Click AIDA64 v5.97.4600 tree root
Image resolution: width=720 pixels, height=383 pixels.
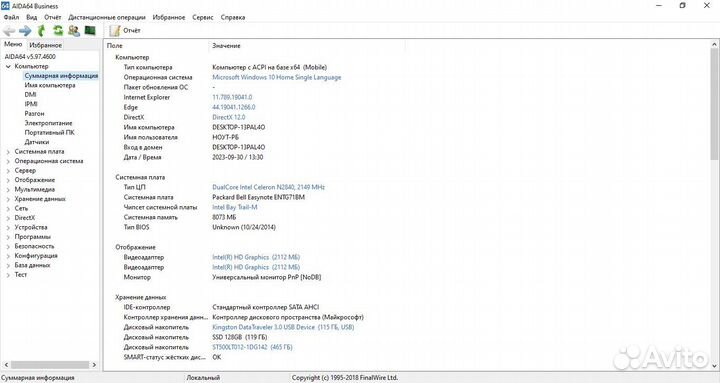tap(30, 57)
